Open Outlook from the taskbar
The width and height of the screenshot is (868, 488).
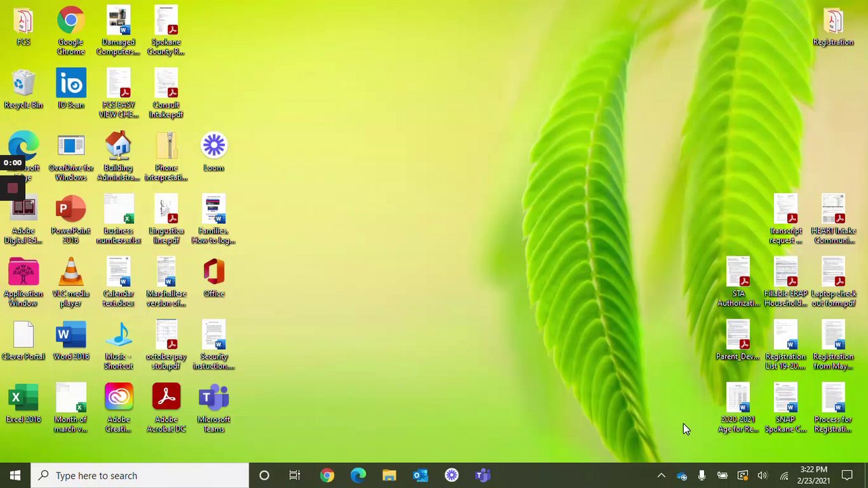[x=421, y=476]
